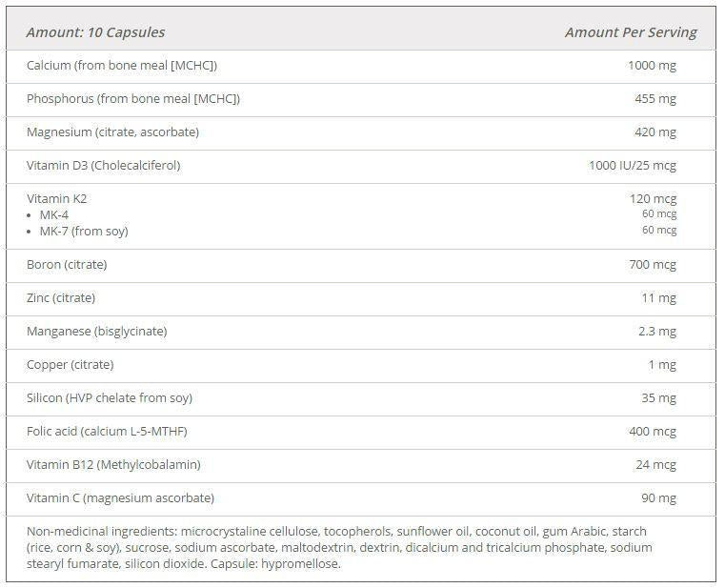Click the Vitamin D3 (Cholecalciferol) label

(103, 166)
